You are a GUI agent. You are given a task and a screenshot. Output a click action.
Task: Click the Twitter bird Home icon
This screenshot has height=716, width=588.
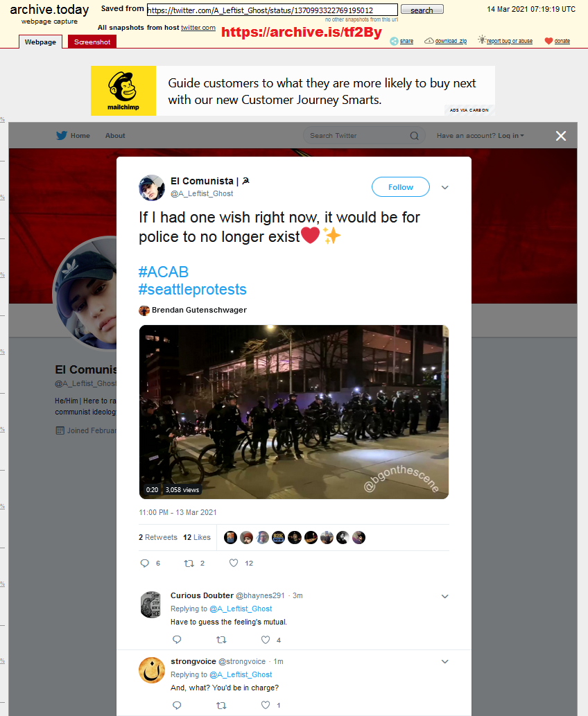click(62, 136)
